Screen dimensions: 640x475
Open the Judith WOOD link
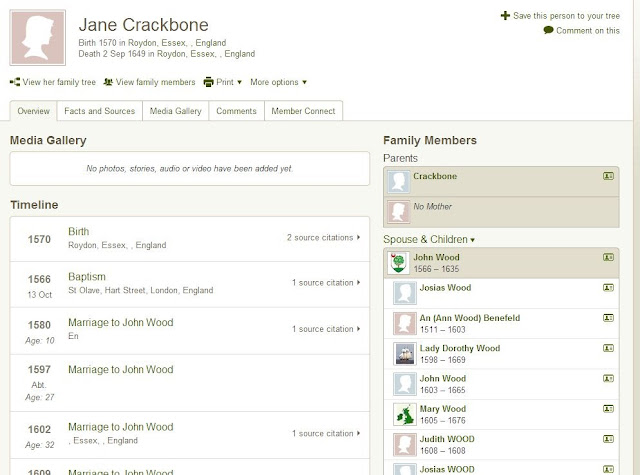tap(447, 439)
